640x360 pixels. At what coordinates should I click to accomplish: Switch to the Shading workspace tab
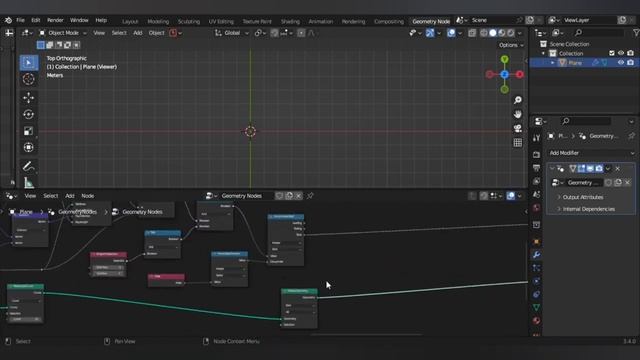point(290,21)
